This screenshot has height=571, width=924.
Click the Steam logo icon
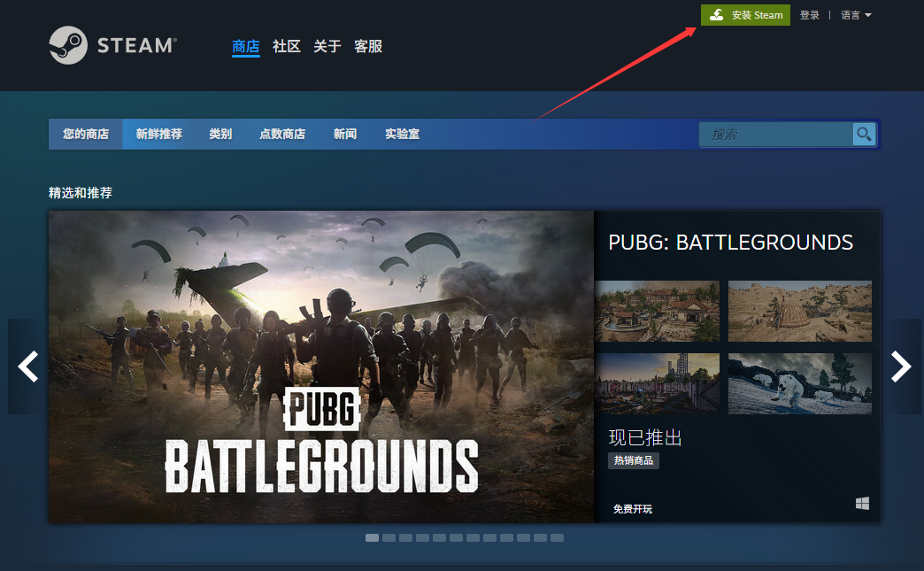coord(68,45)
